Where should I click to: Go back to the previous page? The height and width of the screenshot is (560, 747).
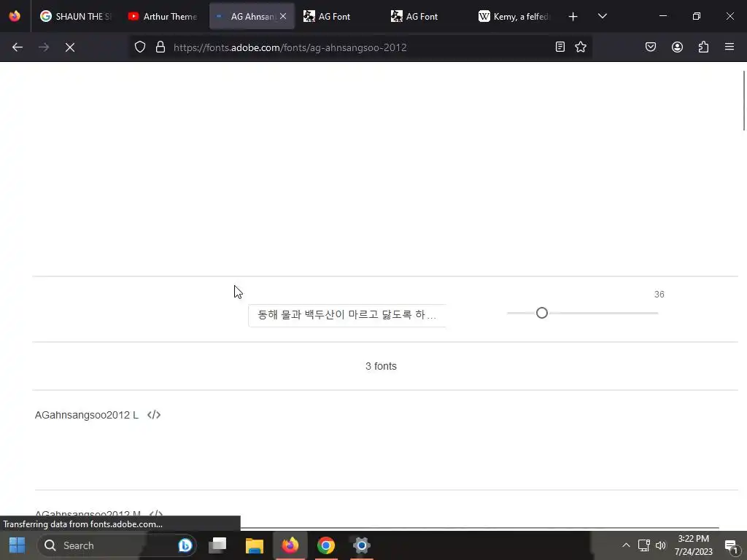point(18,47)
